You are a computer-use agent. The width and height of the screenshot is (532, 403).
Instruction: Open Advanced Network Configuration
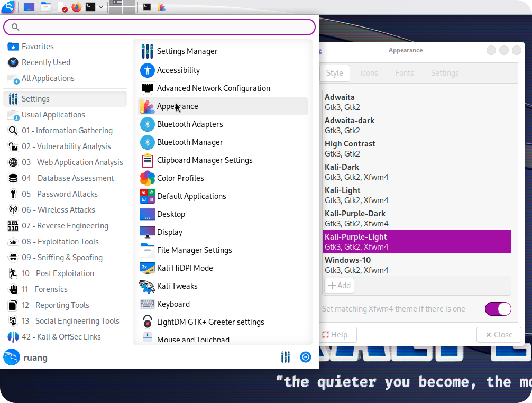point(223,88)
